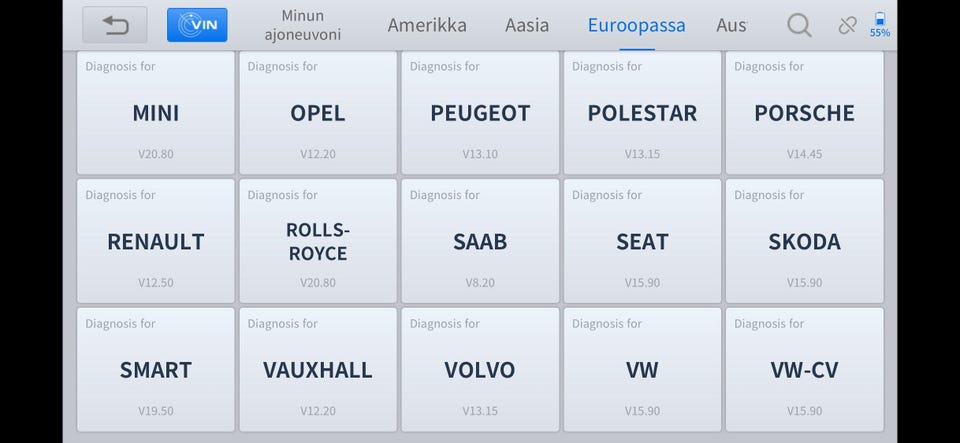Screen dimensions: 960x443
Task: Start Opel diagnosis tile
Action: point(318,113)
